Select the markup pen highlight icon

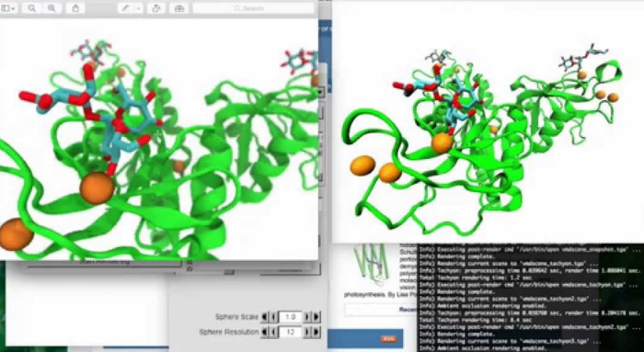pos(125,8)
